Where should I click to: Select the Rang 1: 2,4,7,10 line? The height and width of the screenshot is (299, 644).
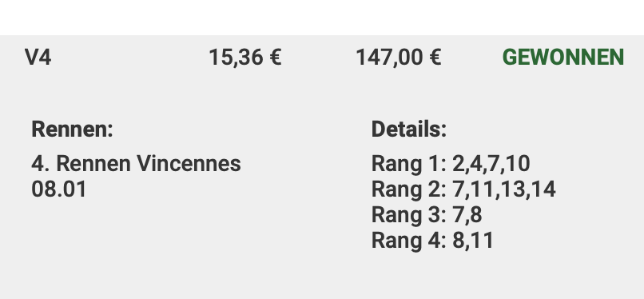click(x=451, y=164)
